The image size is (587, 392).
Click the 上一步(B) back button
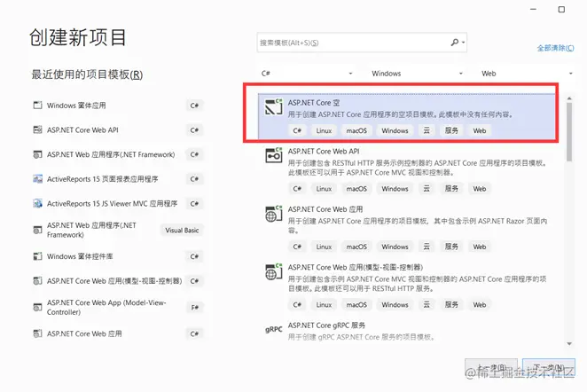(491, 367)
